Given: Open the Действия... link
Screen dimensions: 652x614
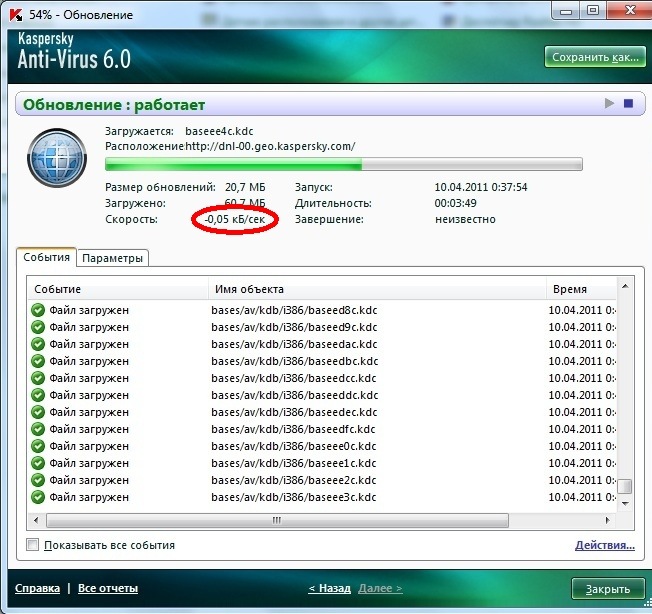Looking at the screenshot, I should 605,545.
